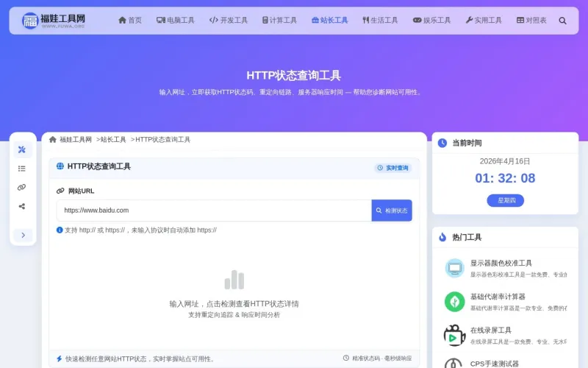The height and width of the screenshot is (368, 588).
Task: Open the 娱乐工具 menu
Action: [431, 21]
